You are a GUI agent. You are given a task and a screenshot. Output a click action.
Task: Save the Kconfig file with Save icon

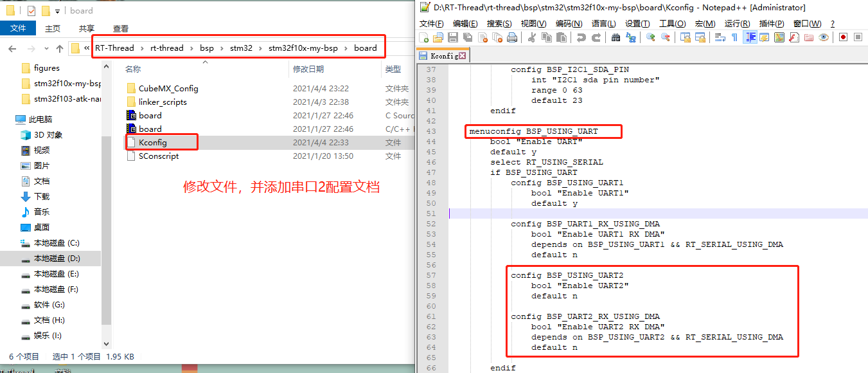tap(452, 38)
